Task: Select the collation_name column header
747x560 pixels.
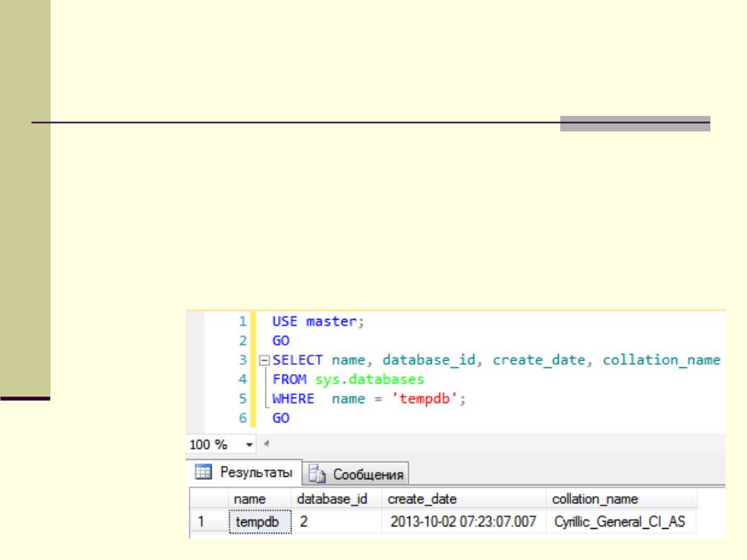Action: (x=622, y=499)
